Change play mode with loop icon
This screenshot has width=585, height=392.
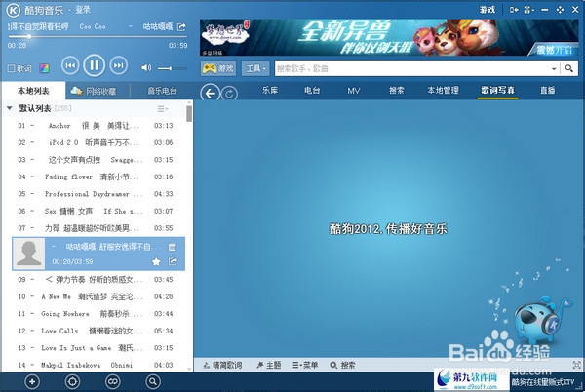[x=113, y=382]
